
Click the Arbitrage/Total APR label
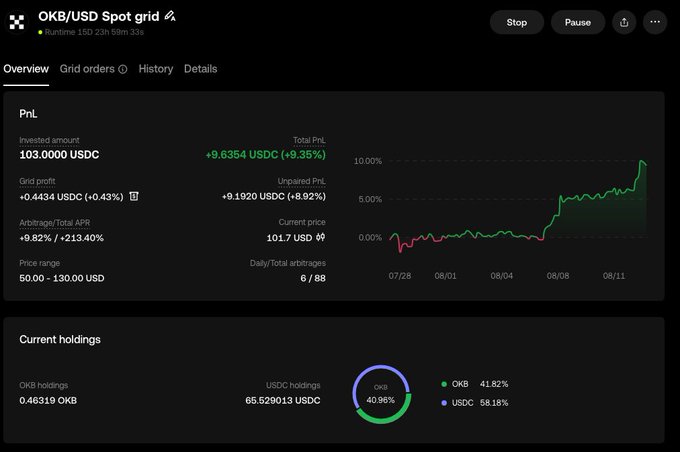(x=55, y=223)
